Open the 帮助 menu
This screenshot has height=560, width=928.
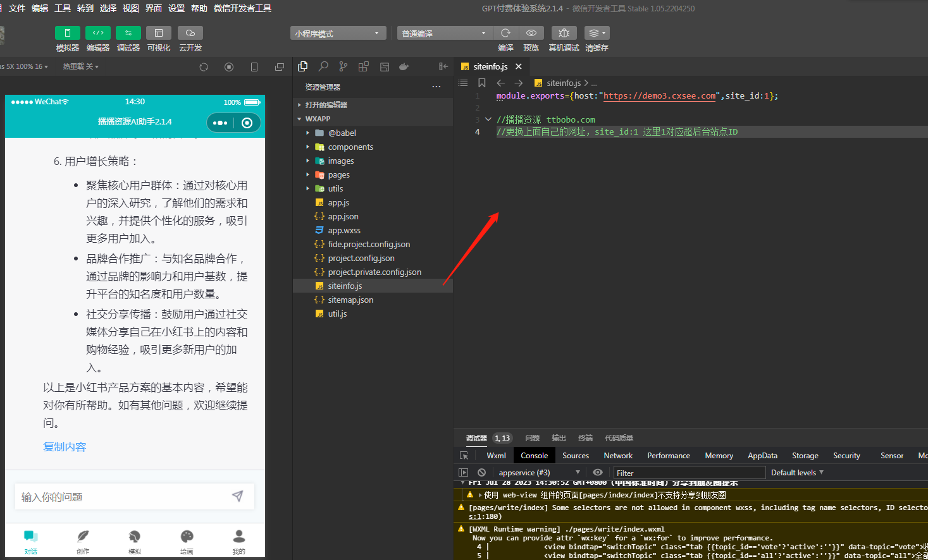pos(199,8)
